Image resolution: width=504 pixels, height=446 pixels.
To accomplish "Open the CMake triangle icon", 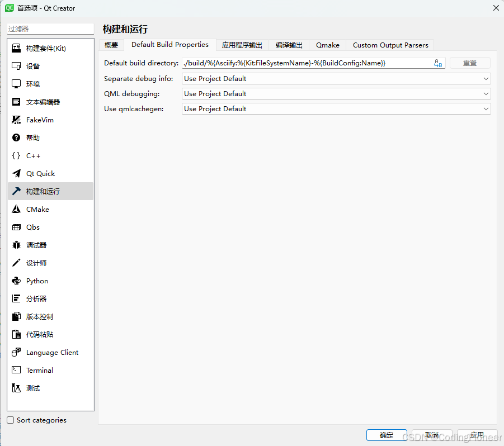I will (x=16, y=210).
